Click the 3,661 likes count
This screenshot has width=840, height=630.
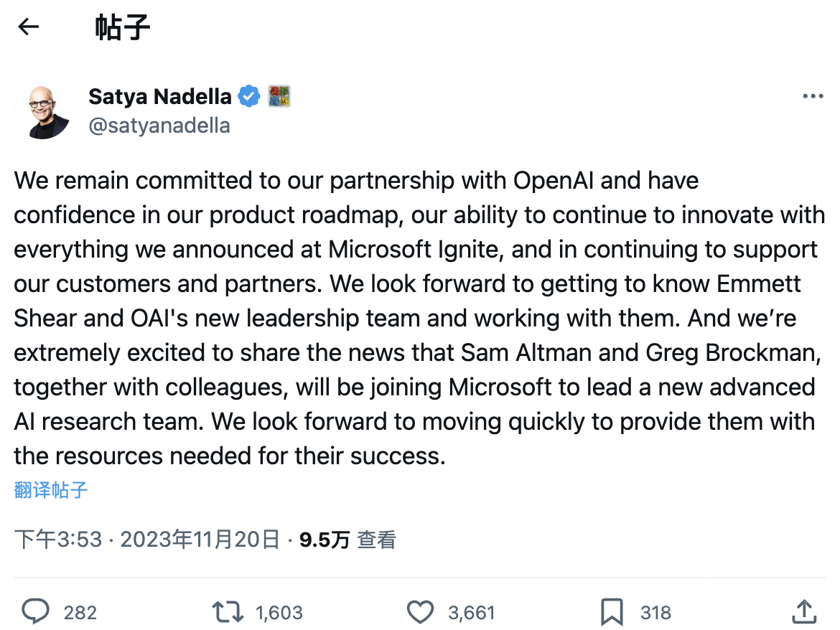(x=472, y=612)
